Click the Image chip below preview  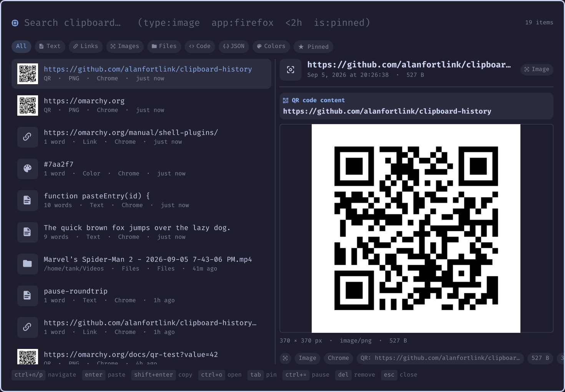307,358
